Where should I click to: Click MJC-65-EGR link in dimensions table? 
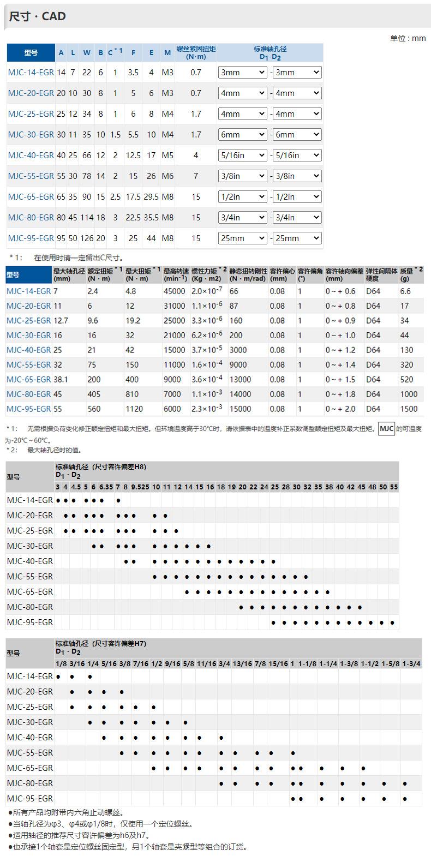31,196
